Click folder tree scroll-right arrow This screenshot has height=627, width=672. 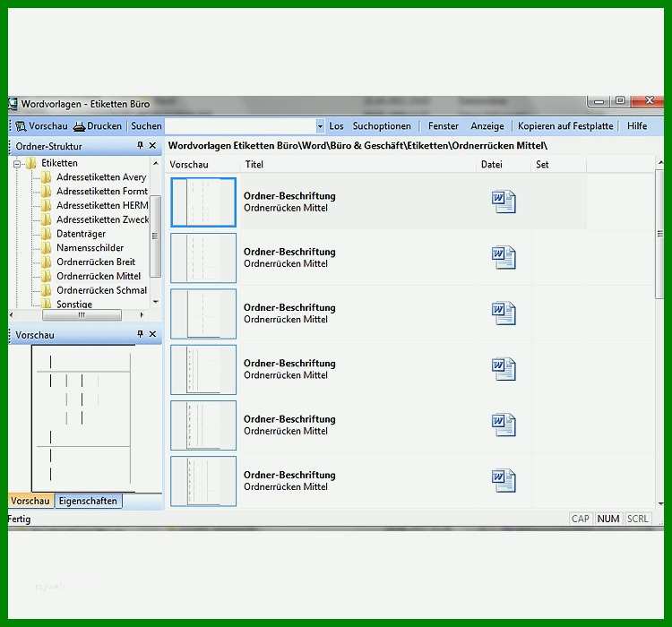pos(142,315)
